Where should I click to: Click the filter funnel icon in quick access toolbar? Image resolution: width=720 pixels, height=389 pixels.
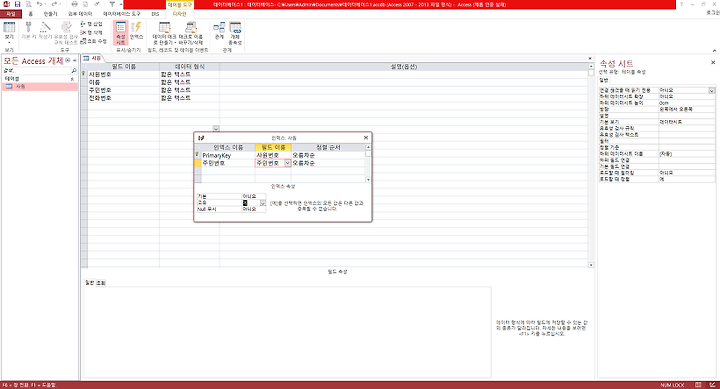pos(112,4)
